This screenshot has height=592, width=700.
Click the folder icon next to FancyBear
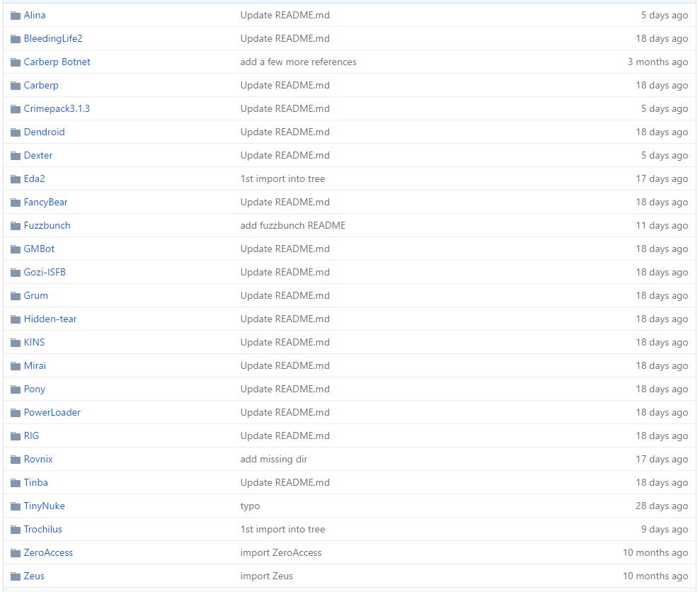coord(16,202)
